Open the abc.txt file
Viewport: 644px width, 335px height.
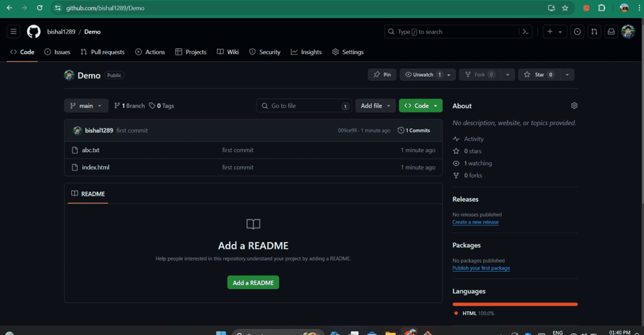pyautogui.click(x=91, y=150)
